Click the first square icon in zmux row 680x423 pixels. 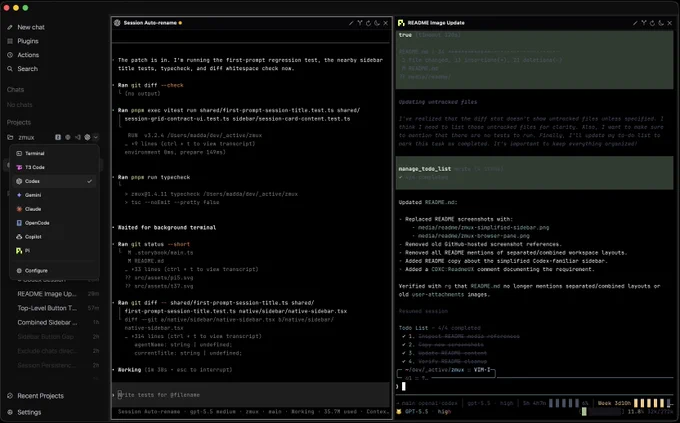pos(58,137)
